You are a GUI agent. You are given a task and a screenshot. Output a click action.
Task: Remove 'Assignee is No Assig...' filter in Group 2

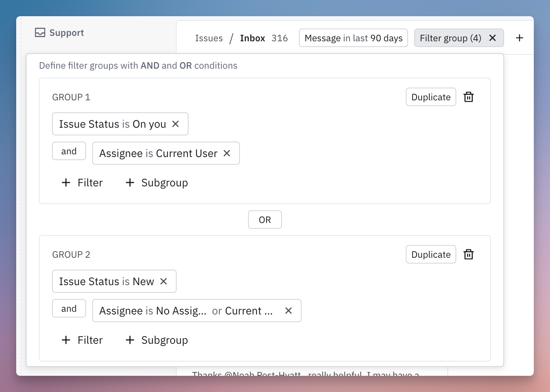tap(288, 311)
